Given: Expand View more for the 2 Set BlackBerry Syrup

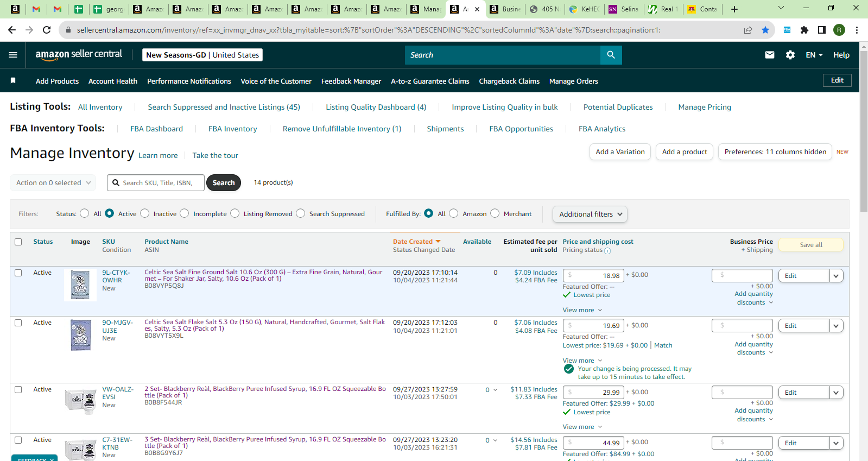Looking at the screenshot, I should [x=582, y=427].
